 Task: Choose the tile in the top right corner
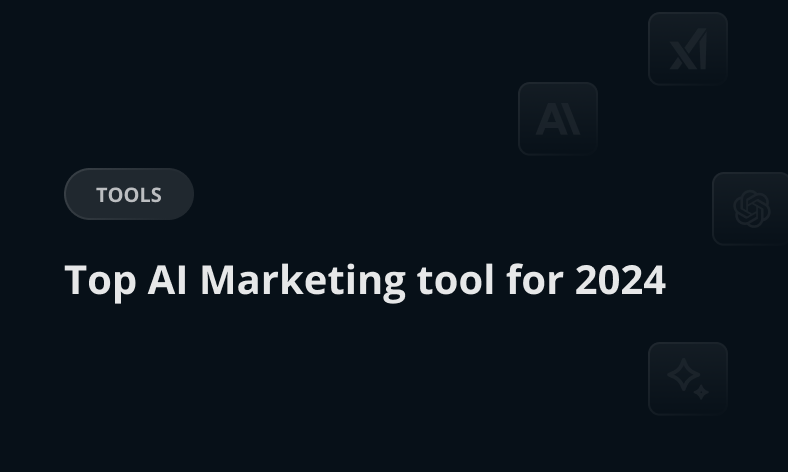click(x=688, y=49)
